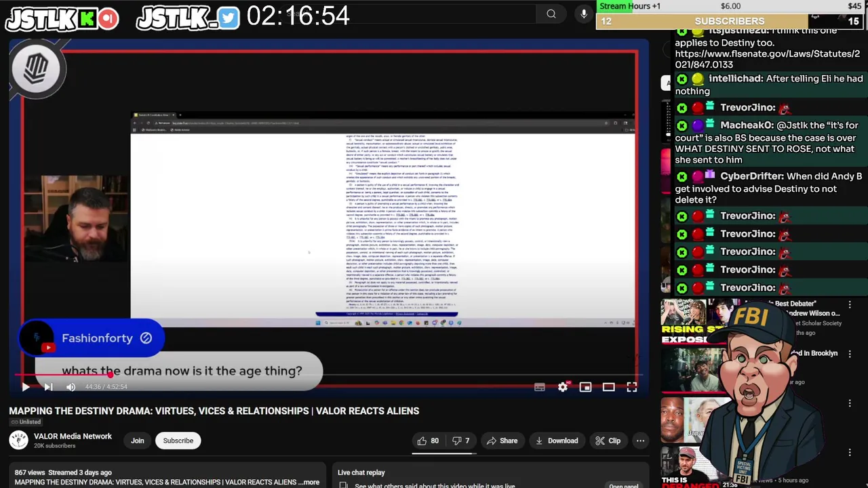Open the flsenate.gov statutes link in chat
Screen dimensions: 868x488
[767, 59]
